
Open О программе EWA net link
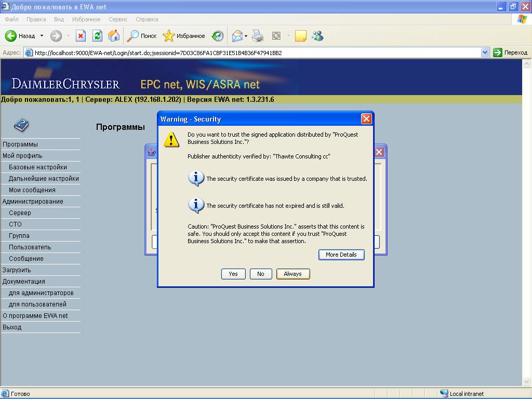click(x=35, y=315)
